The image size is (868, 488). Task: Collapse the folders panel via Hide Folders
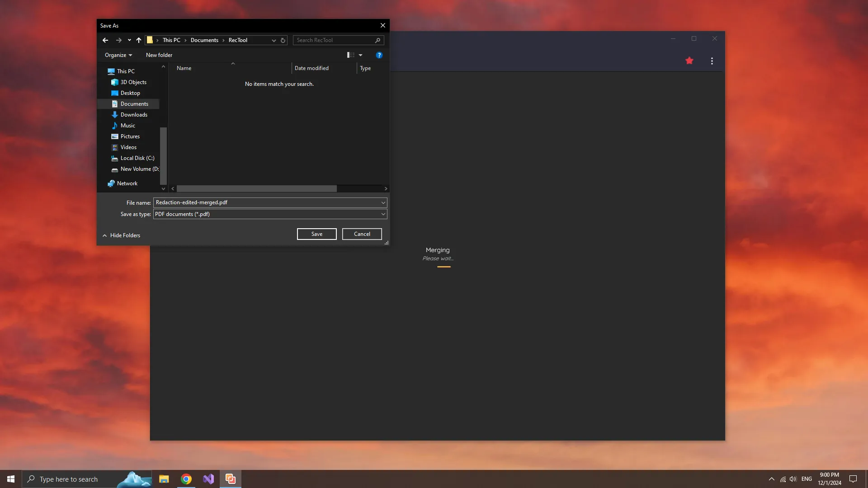121,235
